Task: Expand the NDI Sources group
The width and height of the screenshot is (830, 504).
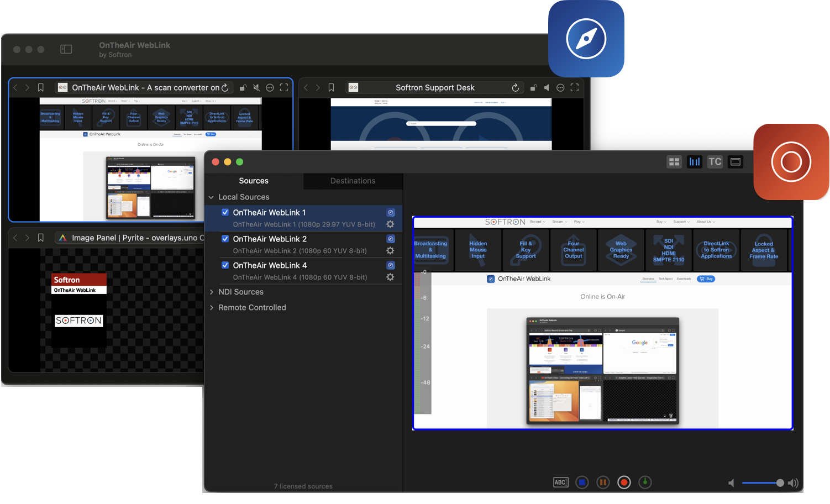Action: [x=211, y=292]
